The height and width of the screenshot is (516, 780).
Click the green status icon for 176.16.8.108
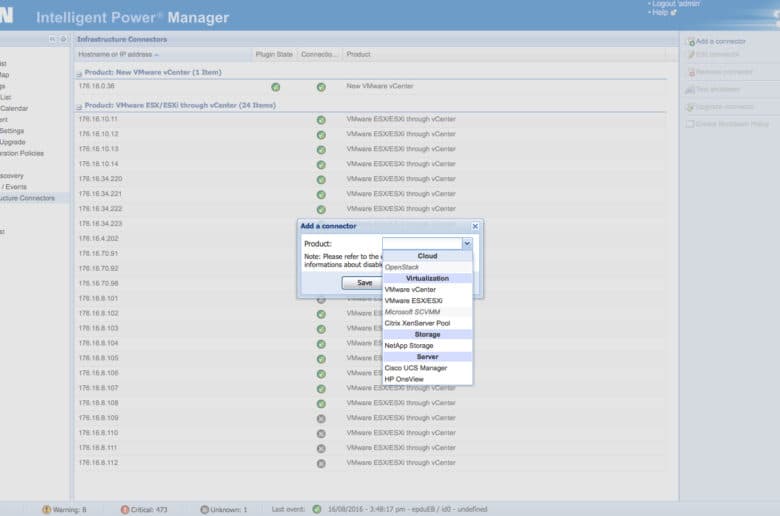click(321, 404)
